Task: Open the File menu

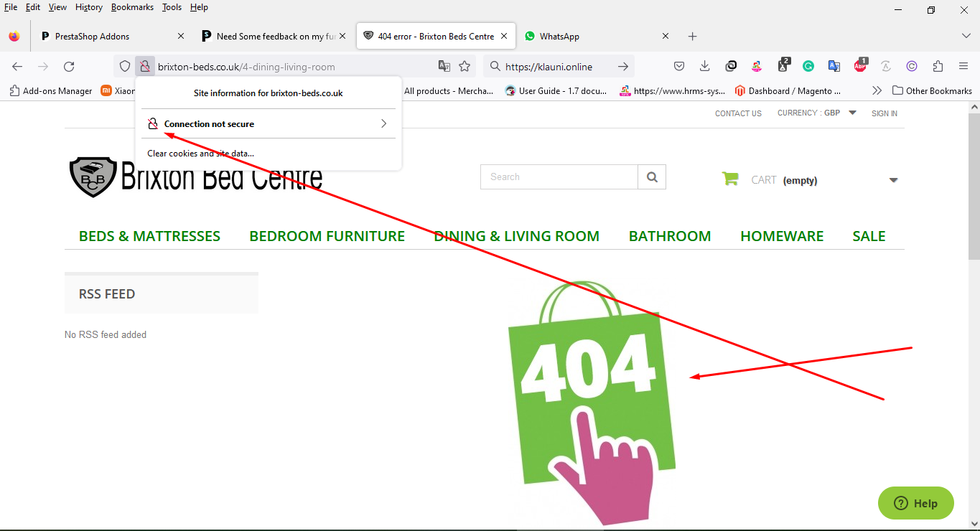Action: 11,7
